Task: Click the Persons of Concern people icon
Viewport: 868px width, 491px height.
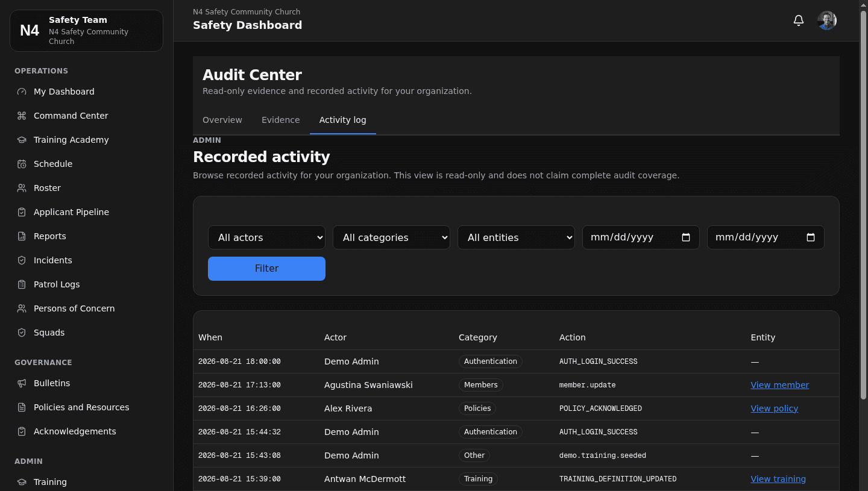Action: point(22,308)
